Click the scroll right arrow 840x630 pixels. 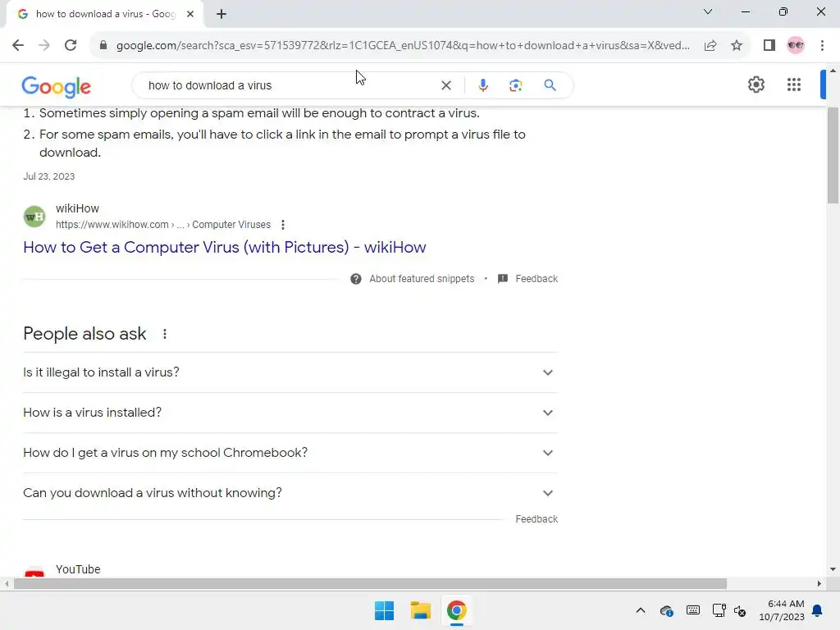(819, 584)
